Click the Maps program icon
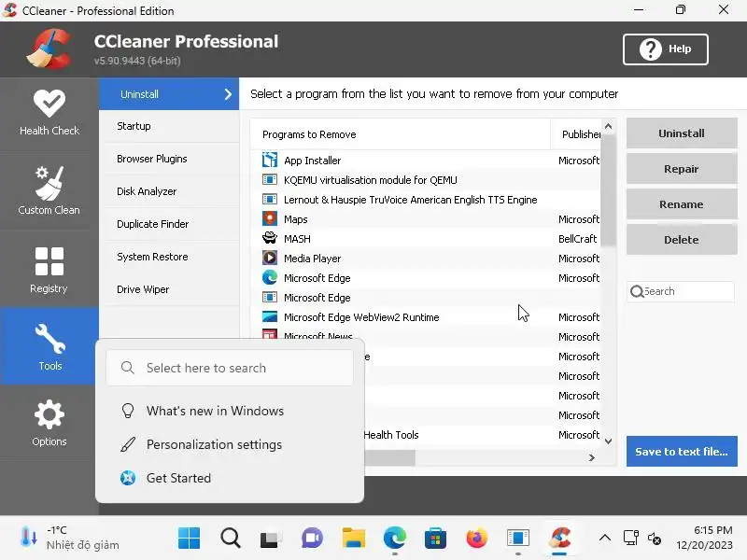 270,219
